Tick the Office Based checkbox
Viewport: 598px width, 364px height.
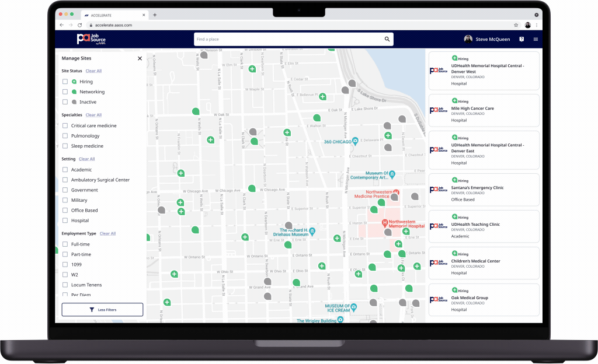(65, 210)
